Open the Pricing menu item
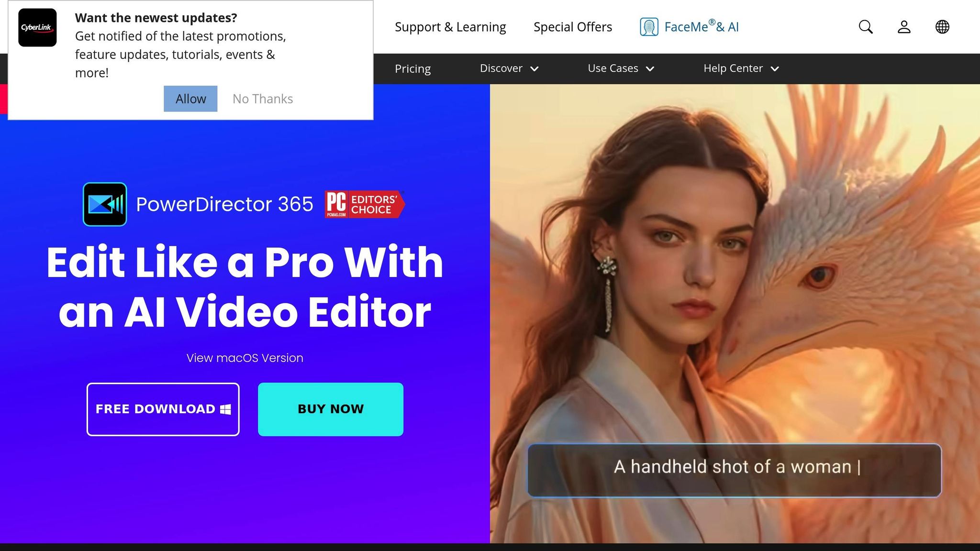The image size is (980, 551). (412, 68)
